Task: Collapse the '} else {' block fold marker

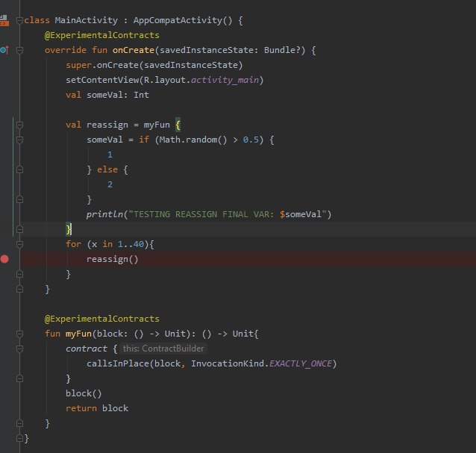Action: coord(19,169)
